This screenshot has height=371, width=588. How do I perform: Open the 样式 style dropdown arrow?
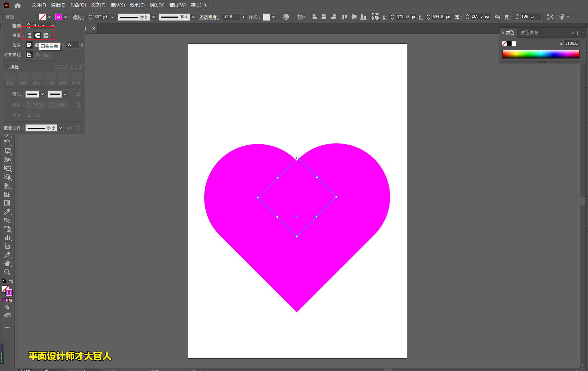pyautogui.click(x=274, y=17)
